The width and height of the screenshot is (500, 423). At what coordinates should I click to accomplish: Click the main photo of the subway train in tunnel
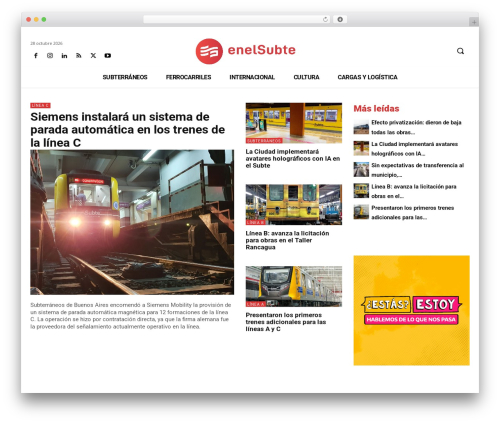pos(132,222)
